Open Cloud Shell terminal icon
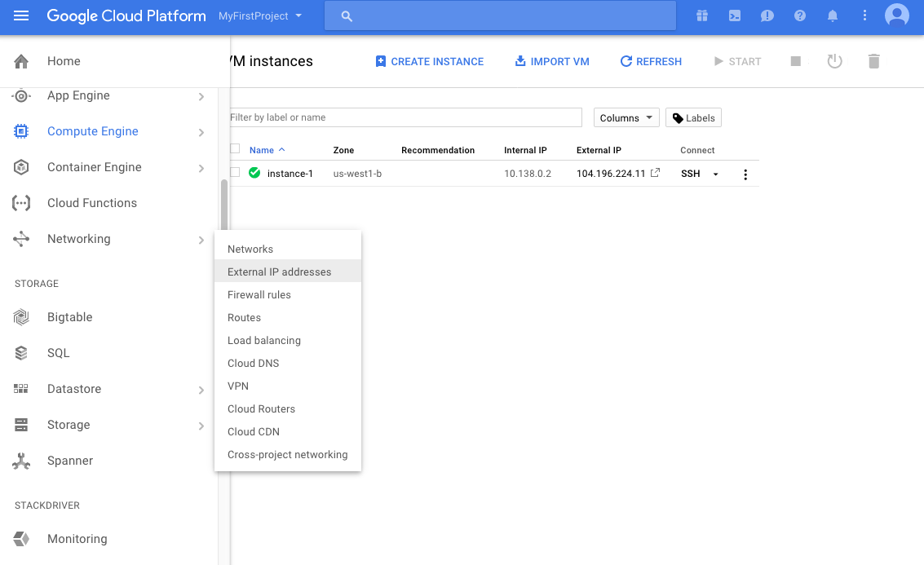924x565 pixels. click(x=735, y=16)
